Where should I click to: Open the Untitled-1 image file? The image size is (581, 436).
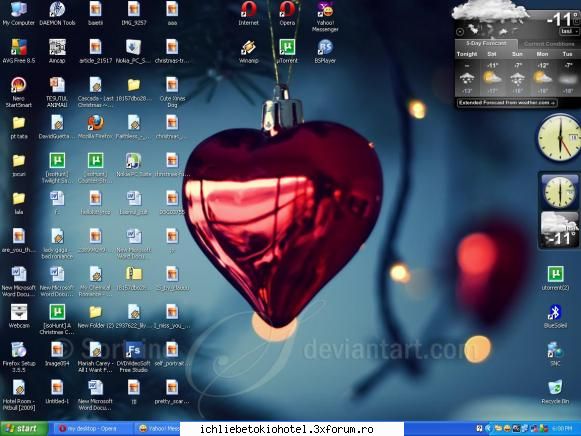click(x=57, y=392)
